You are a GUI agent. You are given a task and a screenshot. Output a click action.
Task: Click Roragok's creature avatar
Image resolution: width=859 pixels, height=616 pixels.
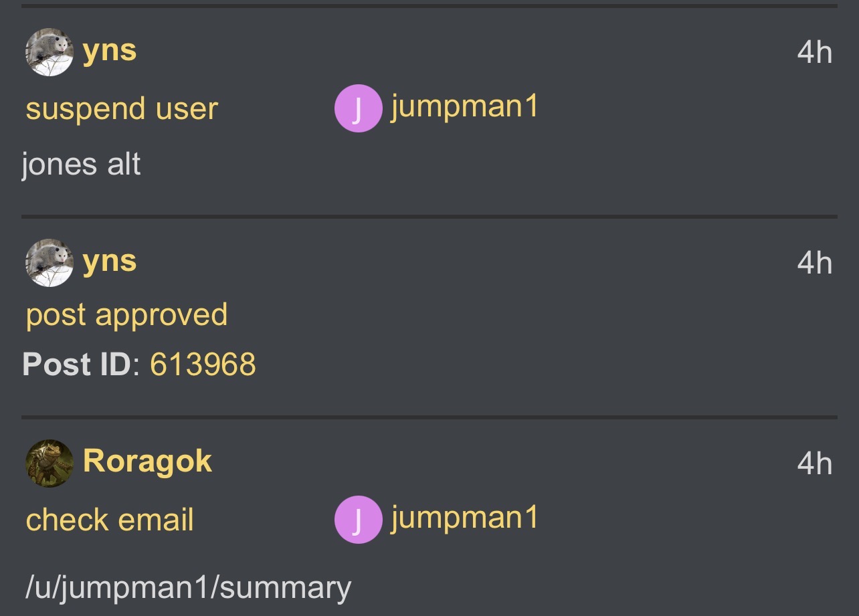tap(49, 463)
